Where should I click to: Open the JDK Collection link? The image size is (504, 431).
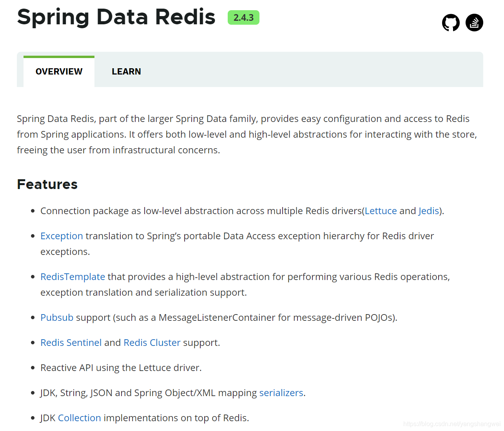point(79,418)
